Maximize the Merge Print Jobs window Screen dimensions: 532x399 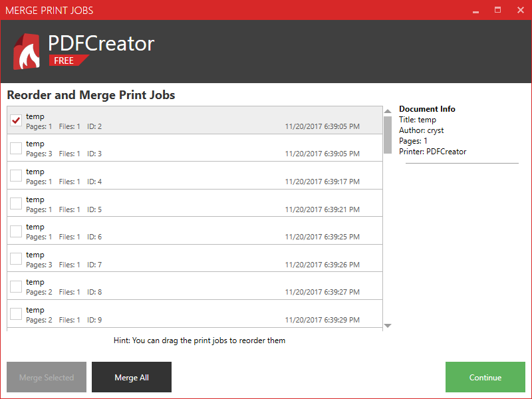(497, 10)
